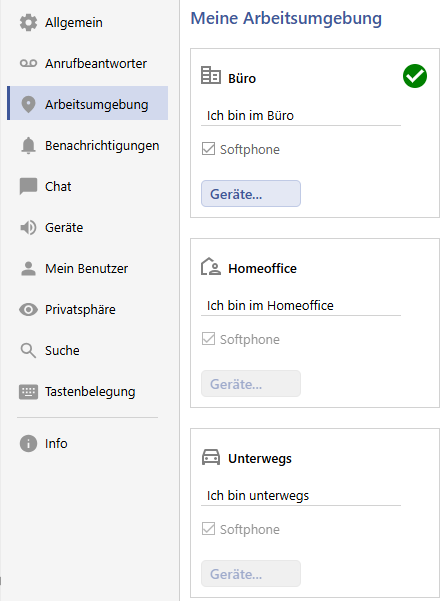Image resolution: width=447 pixels, height=601 pixels.
Task: Click the speaker icon beside Geräte
Action: [28, 228]
